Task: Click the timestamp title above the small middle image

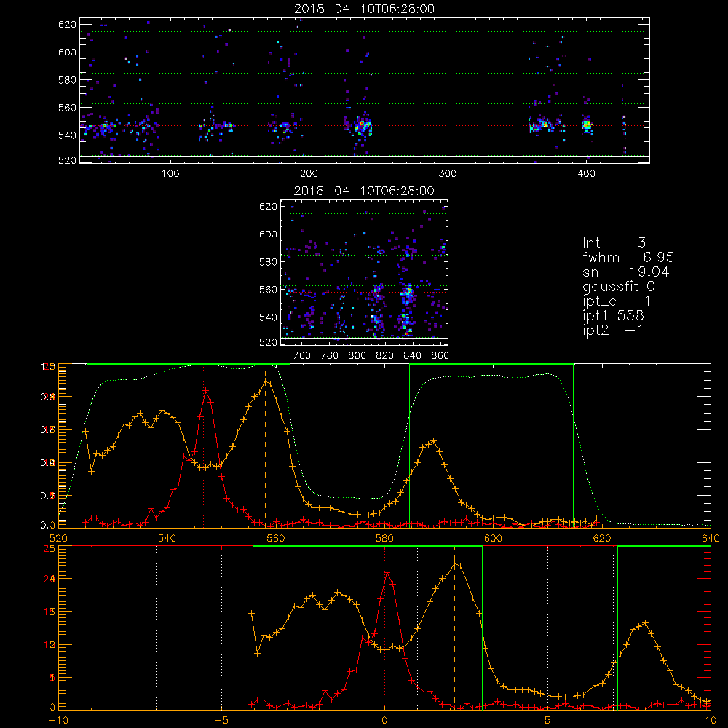Action: click(x=364, y=191)
